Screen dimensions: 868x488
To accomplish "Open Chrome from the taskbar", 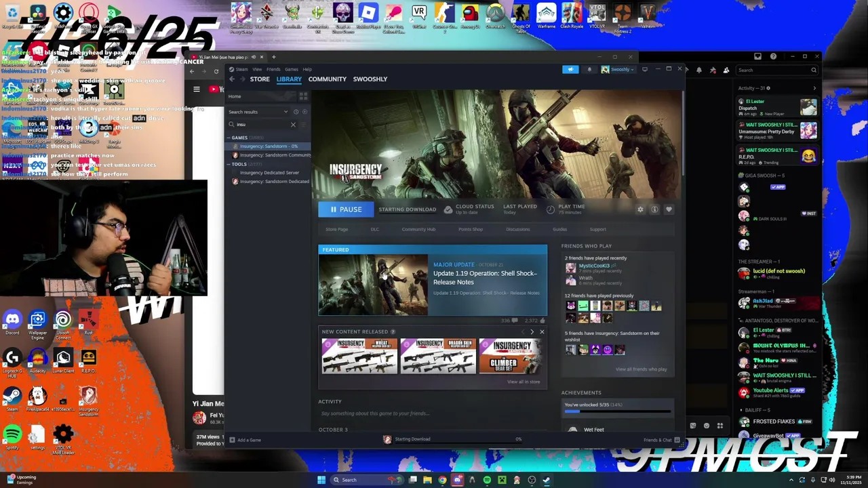I will point(442,480).
